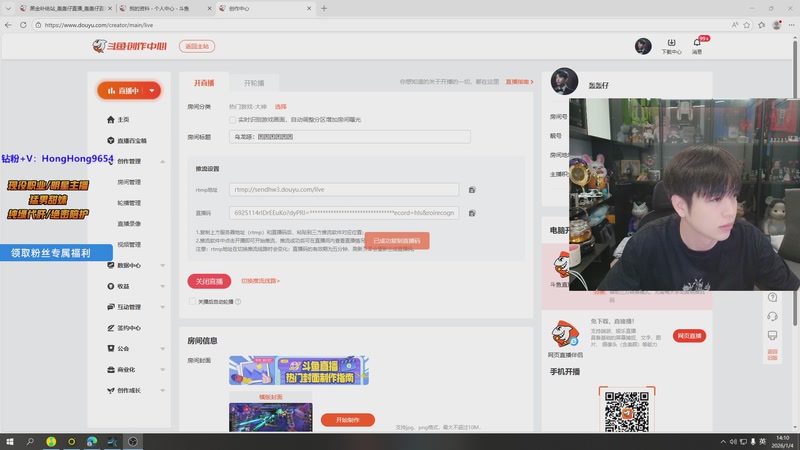This screenshot has width=800, height=450.
Task: Go back with the browser back arrow
Action: point(8,24)
